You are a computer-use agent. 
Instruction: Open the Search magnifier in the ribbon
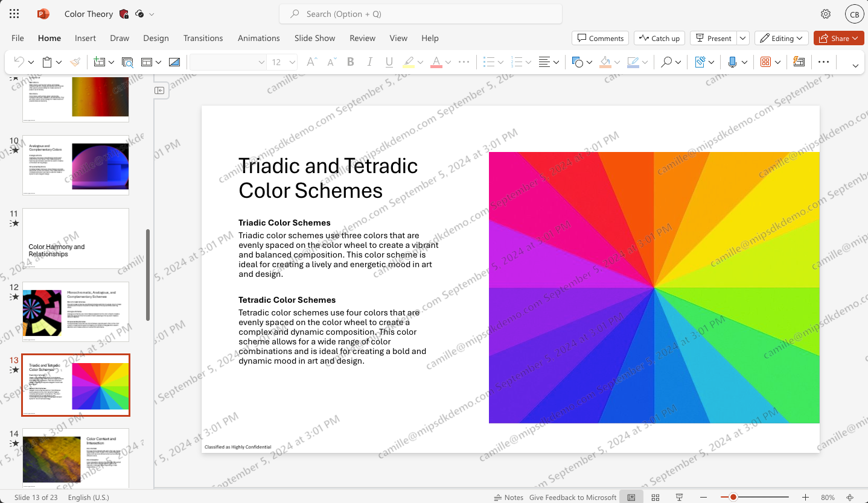point(666,62)
